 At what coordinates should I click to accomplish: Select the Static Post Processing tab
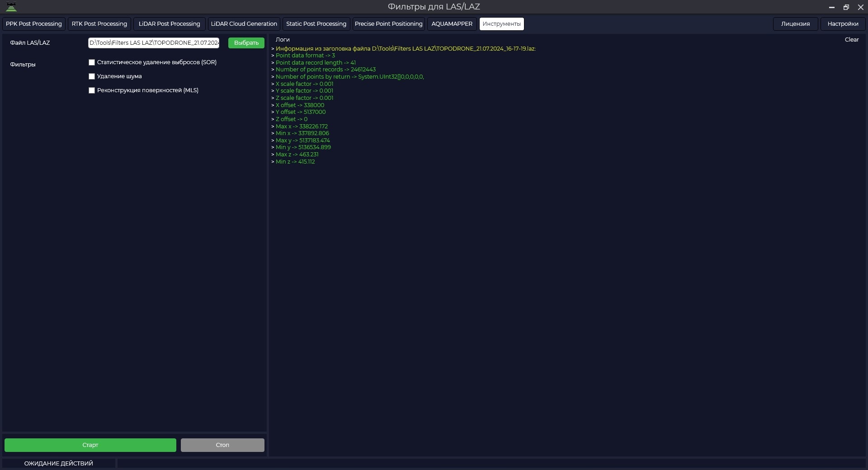(316, 24)
